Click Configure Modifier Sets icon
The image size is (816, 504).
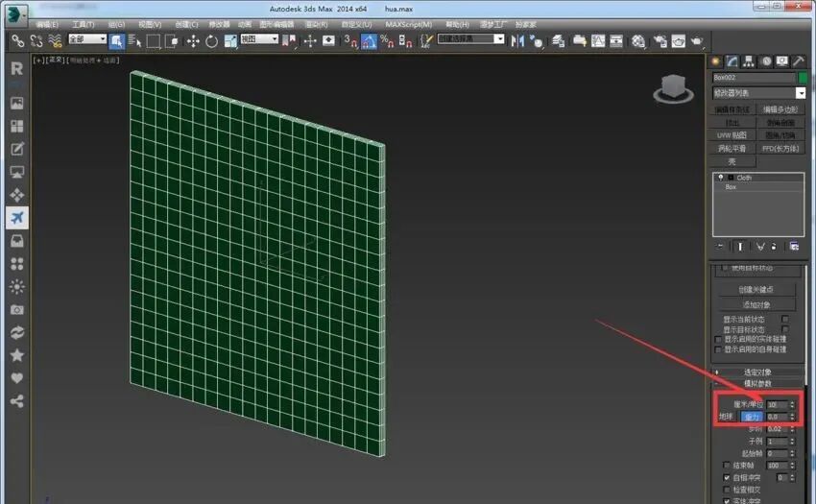tap(794, 247)
